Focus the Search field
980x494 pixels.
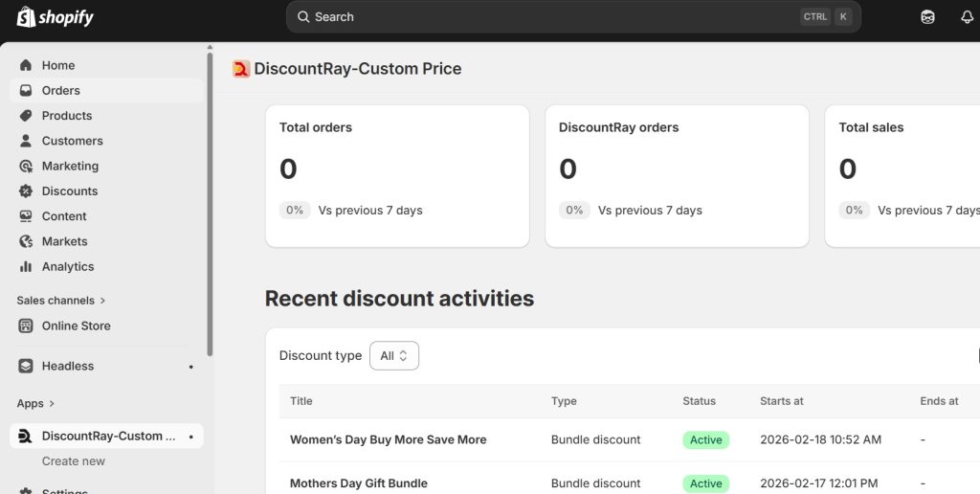pyautogui.click(x=573, y=17)
